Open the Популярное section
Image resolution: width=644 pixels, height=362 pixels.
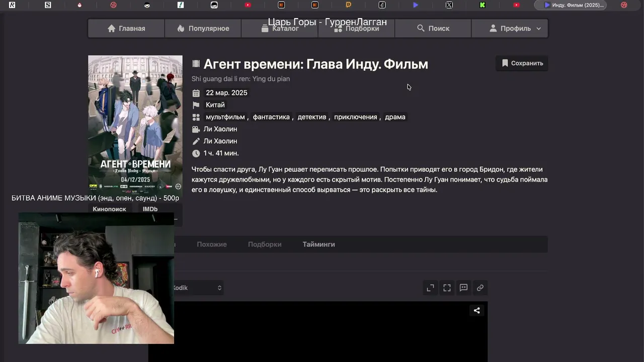tap(203, 29)
